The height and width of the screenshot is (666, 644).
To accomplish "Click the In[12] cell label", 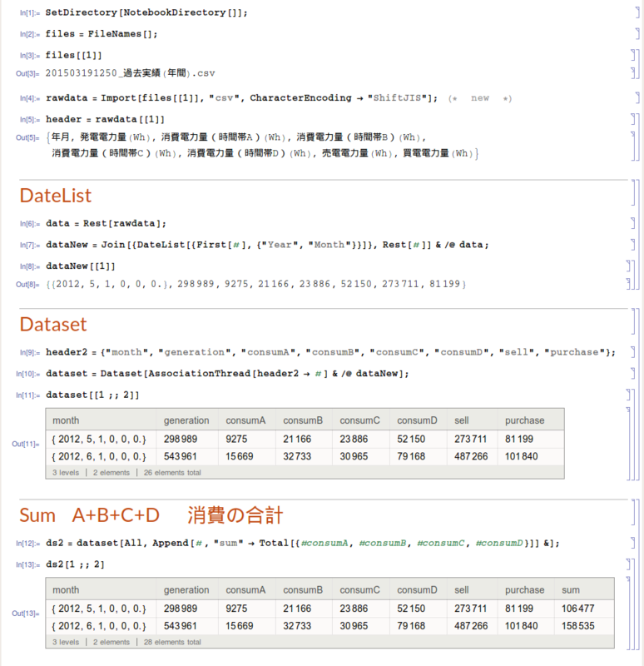I will [28, 544].
